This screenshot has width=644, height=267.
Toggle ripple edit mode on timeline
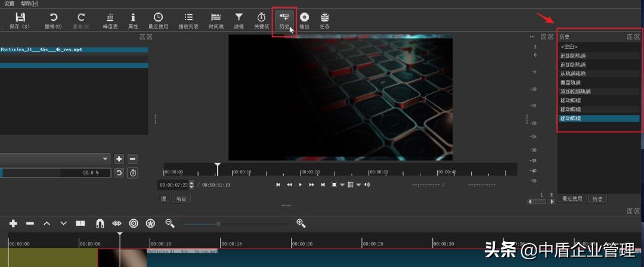(x=134, y=223)
